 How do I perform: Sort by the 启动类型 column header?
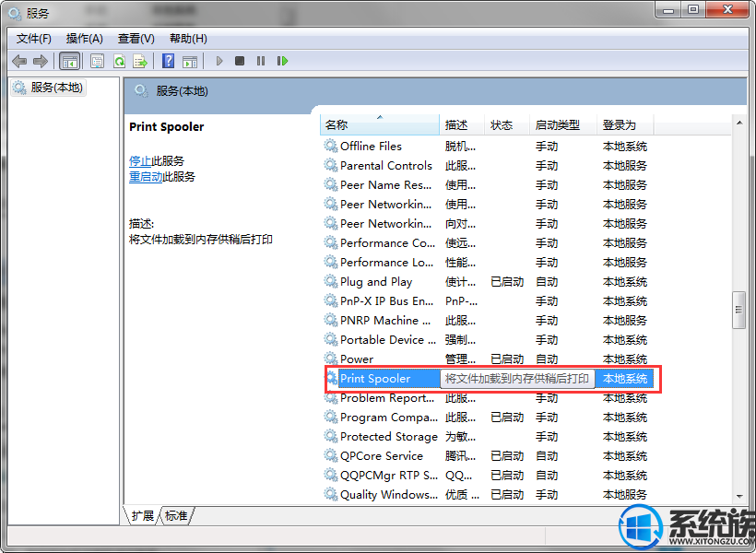[563, 124]
